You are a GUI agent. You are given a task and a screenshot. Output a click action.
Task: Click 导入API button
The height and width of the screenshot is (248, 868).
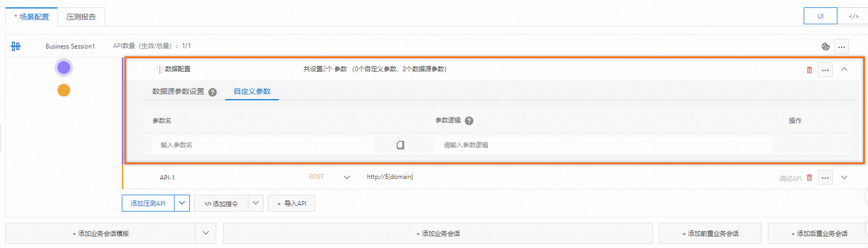(x=292, y=203)
